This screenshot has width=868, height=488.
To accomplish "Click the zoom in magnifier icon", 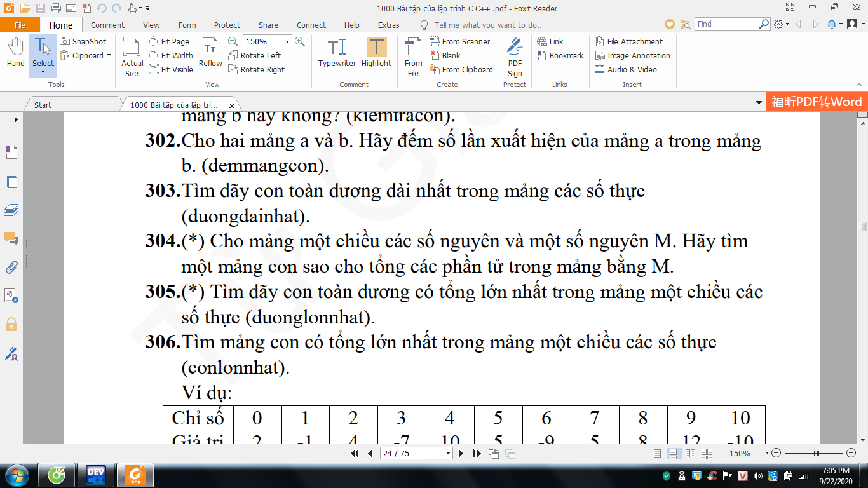I will coord(300,41).
